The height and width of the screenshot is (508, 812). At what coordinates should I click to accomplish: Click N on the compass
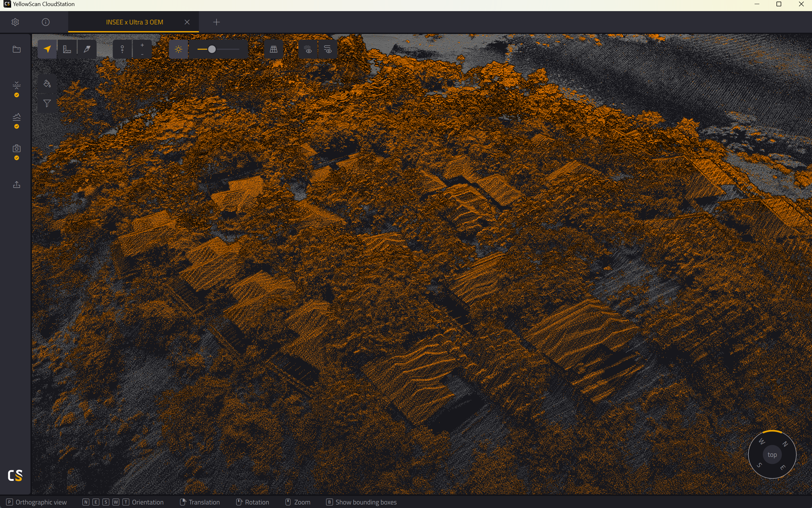click(x=785, y=444)
